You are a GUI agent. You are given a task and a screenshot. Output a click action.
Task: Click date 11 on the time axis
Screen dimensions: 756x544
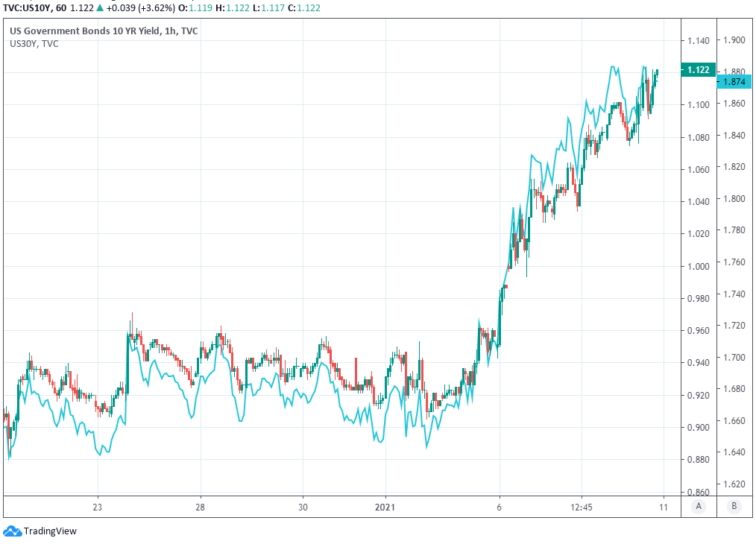[x=664, y=507]
